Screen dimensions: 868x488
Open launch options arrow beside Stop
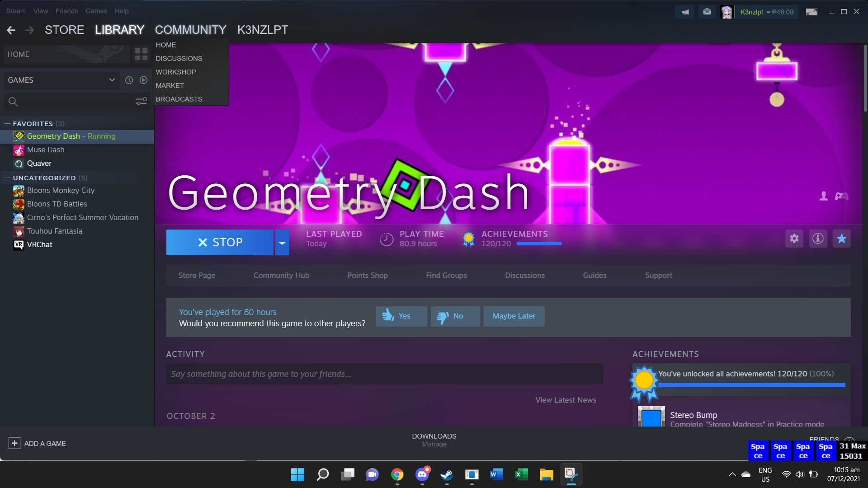point(282,242)
